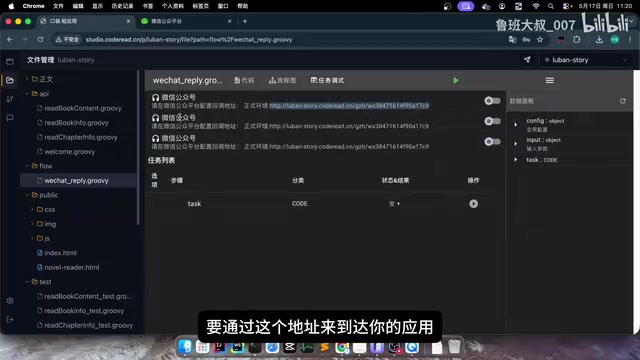Open Safari from the Dock
Image resolution: width=640 pixels, height=360 pixels.
coord(272,347)
